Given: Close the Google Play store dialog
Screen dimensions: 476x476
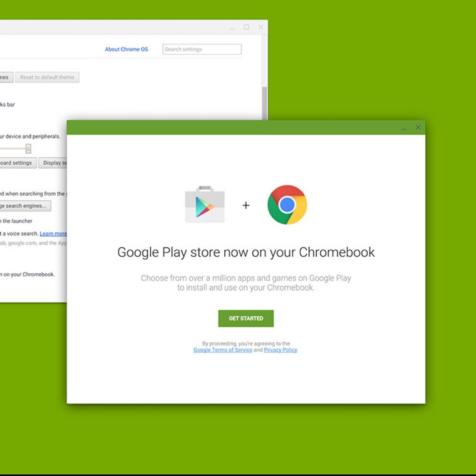Looking at the screenshot, I should 418,127.
